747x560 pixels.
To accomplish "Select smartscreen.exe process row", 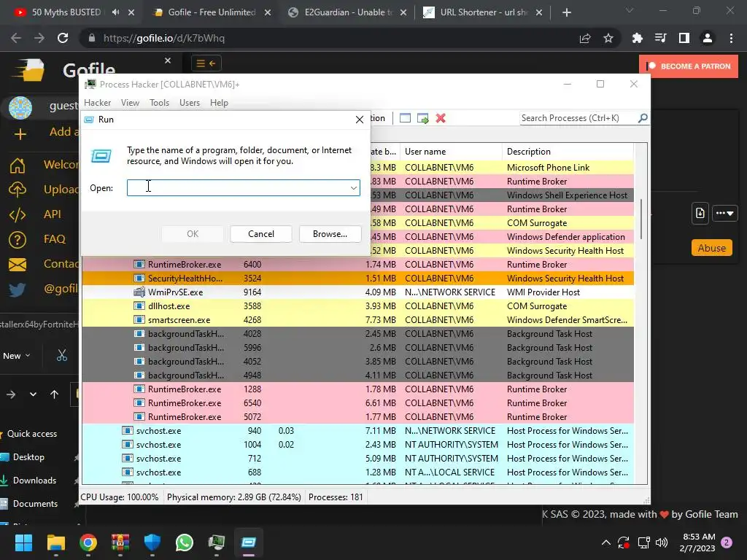I will (x=357, y=319).
